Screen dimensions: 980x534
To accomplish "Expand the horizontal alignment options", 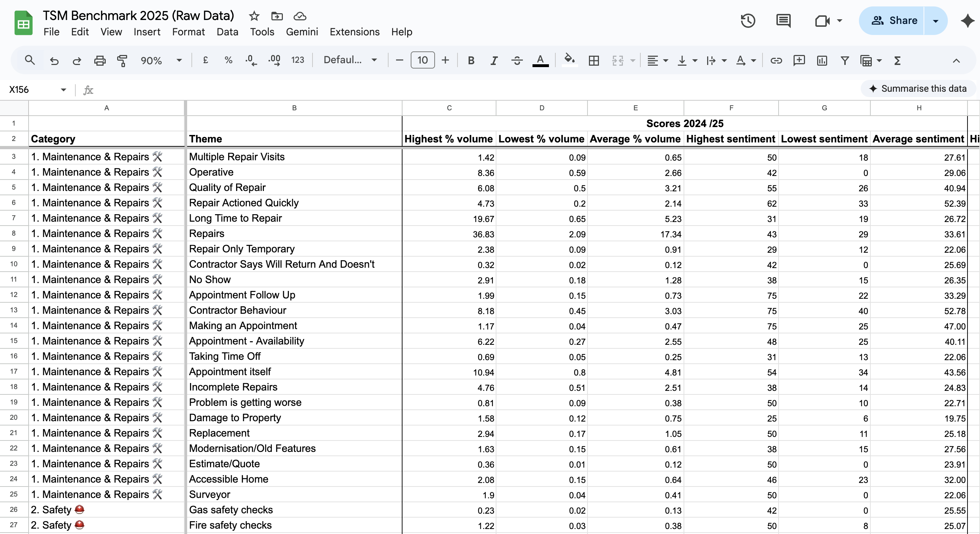I will tap(665, 60).
